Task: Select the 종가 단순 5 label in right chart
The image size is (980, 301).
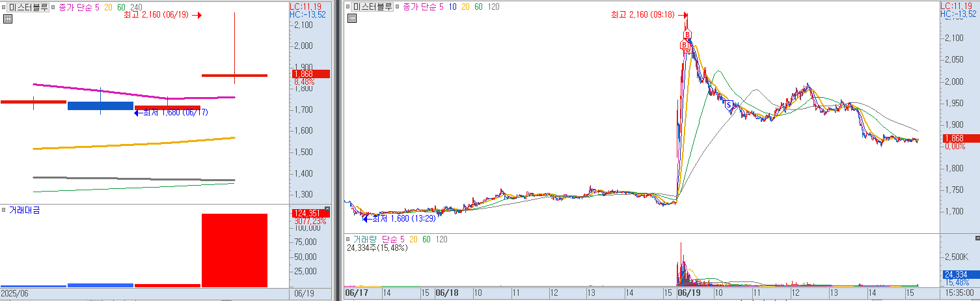Action: click(423, 7)
